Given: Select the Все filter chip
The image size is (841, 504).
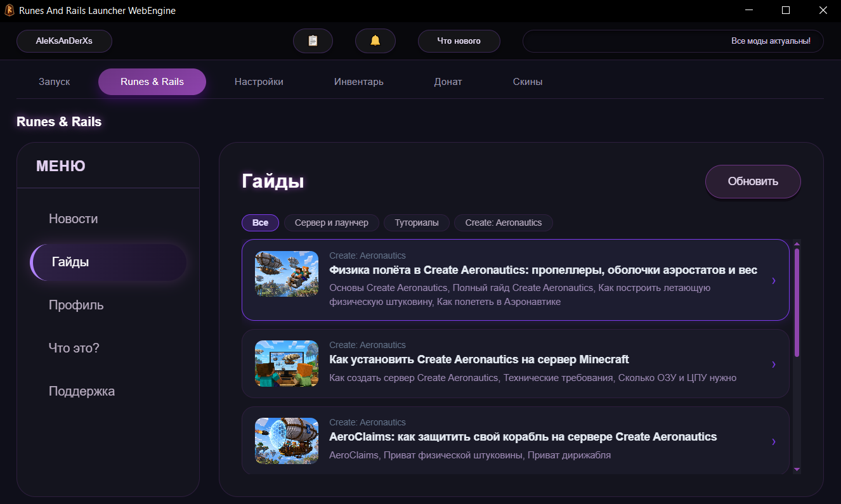Looking at the screenshot, I should point(260,223).
